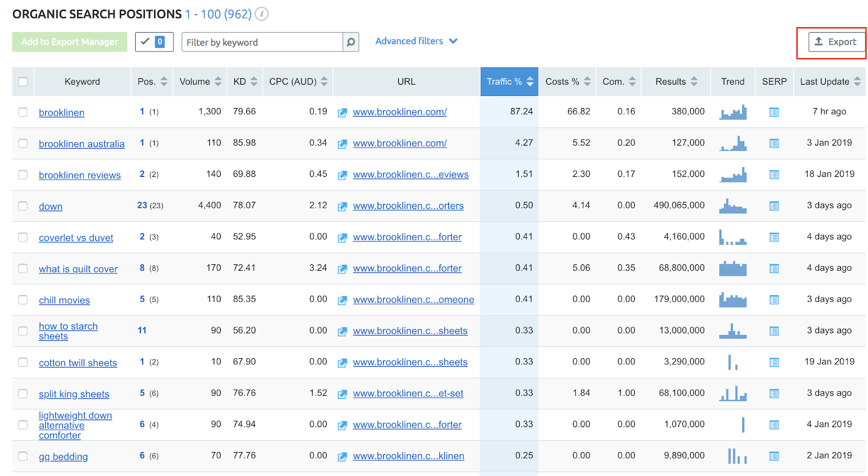Open SERP snapshot for lightweight down alternative comforter
868x476 pixels.
pyautogui.click(x=774, y=425)
